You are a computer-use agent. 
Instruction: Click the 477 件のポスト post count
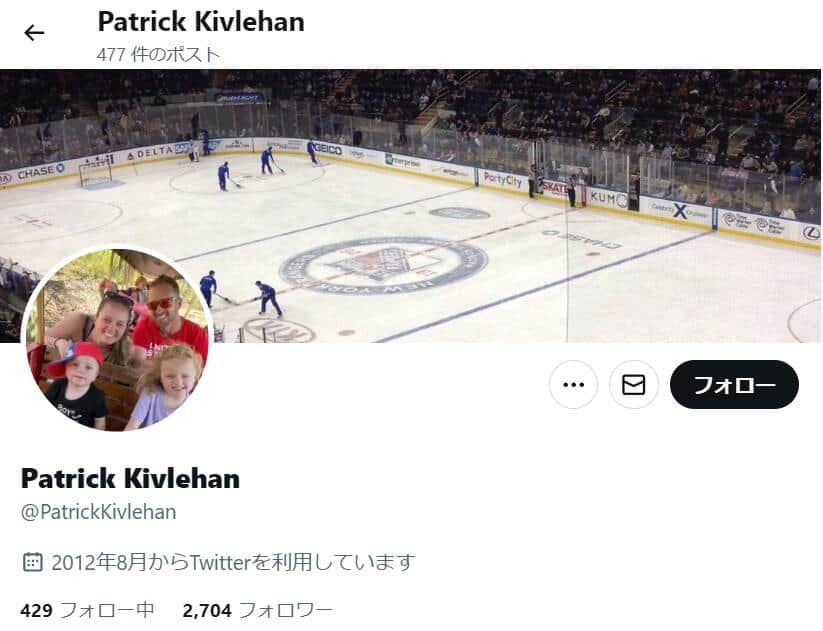[159, 54]
